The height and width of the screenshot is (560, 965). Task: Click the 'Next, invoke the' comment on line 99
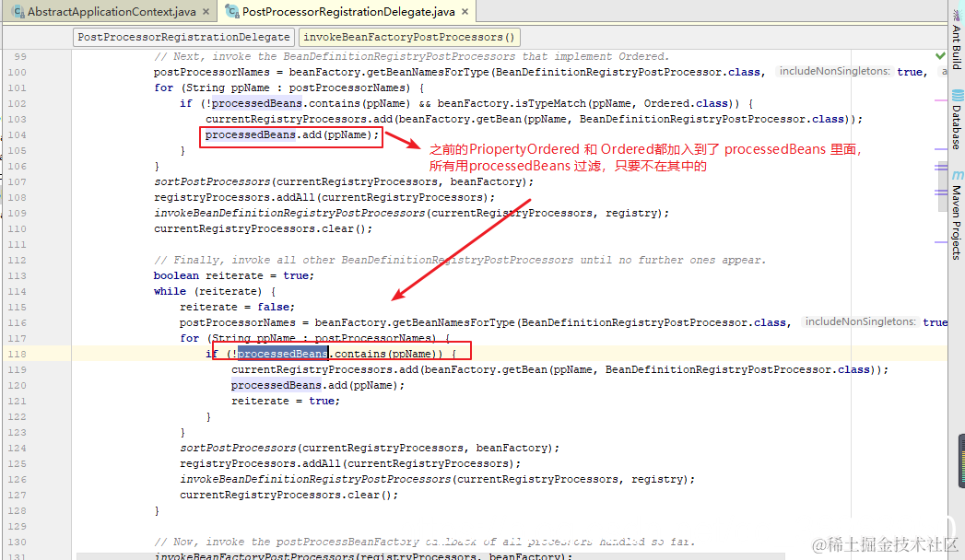411,56
